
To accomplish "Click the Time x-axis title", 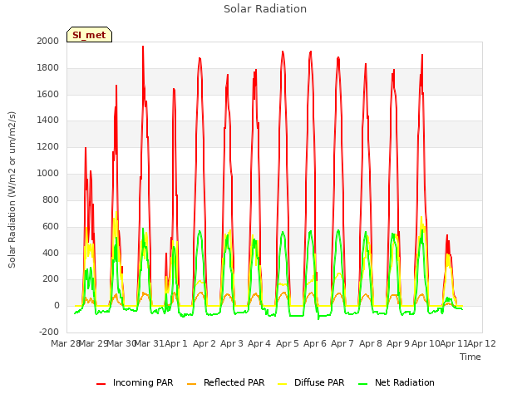I will tap(470, 357).
